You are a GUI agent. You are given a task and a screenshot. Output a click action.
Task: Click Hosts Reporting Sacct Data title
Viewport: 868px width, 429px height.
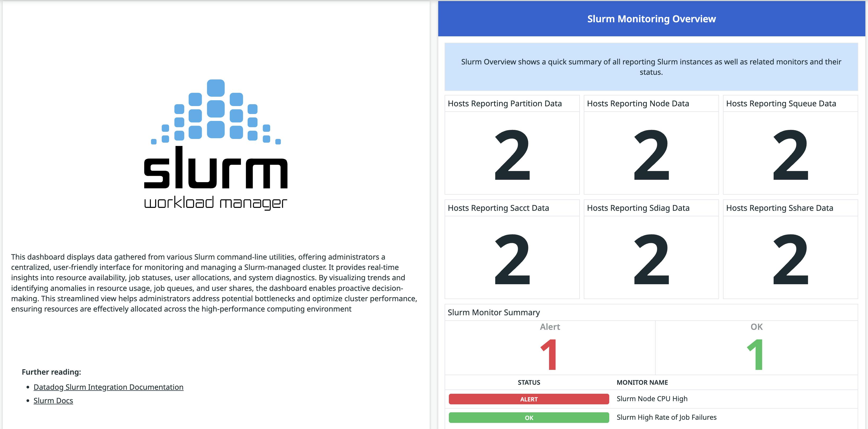click(498, 208)
